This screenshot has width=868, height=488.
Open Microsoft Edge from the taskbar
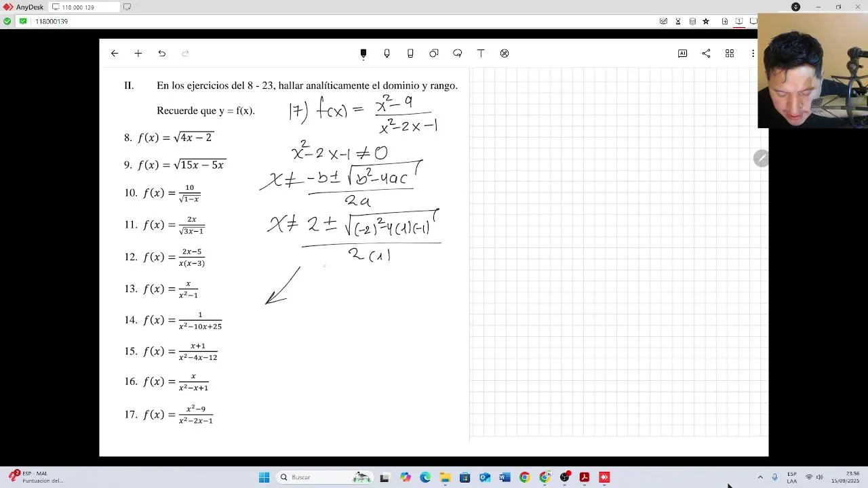(x=425, y=477)
